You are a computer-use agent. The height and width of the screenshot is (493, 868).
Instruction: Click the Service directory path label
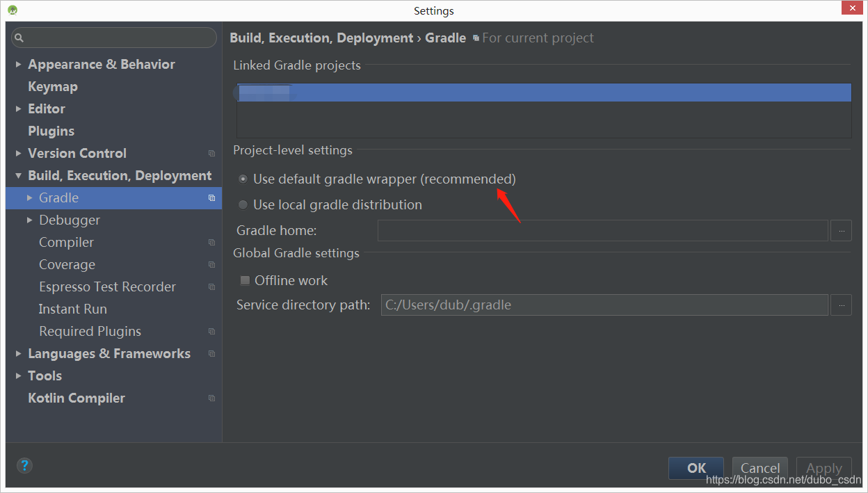[303, 305]
